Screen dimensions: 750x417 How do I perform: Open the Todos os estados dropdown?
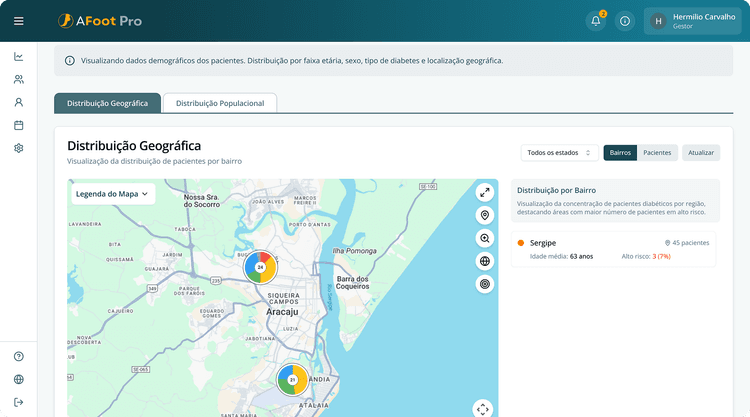coord(560,153)
